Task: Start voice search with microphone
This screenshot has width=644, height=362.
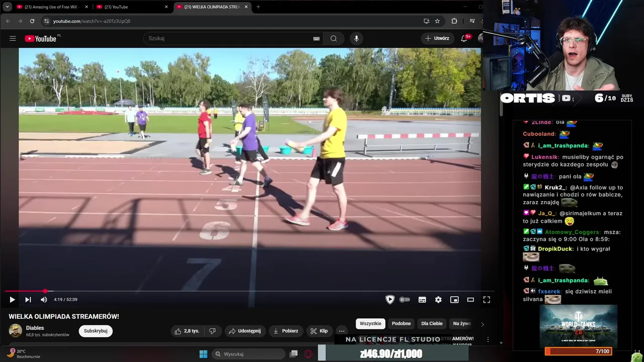Action: (x=356, y=38)
